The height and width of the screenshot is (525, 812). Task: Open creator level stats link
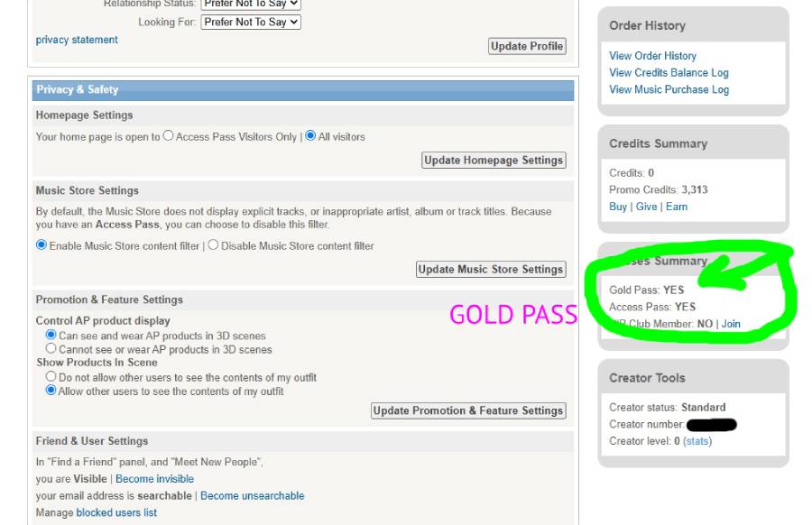click(x=697, y=441)
